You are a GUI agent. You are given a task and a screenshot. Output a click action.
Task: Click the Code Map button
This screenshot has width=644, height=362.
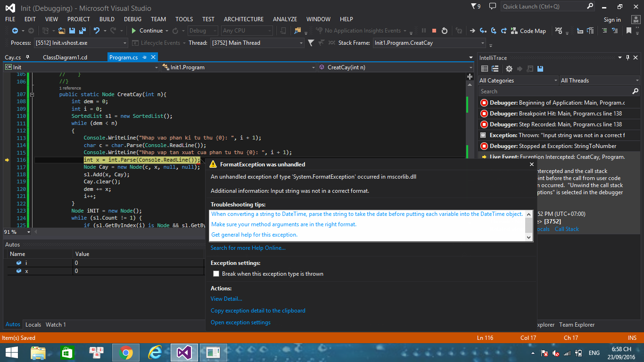[x=528, y=31]
